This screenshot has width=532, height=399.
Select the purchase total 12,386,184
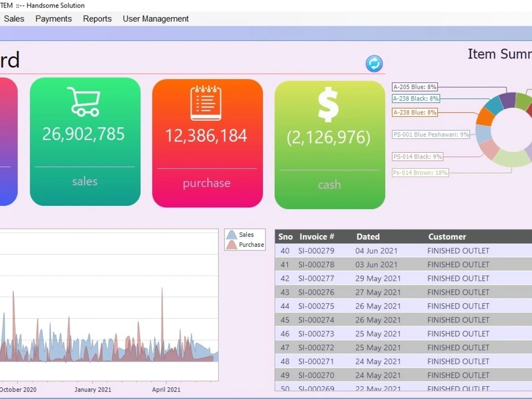click(206, 135)
